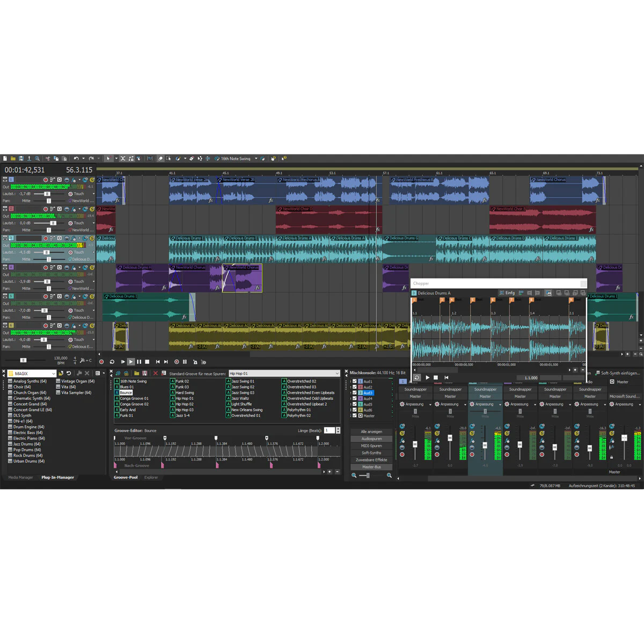The height and width of the screenshot is (644, 644).
Task: Enable Solo on the first mixer channel strip
Action: (x=402, y=433)
